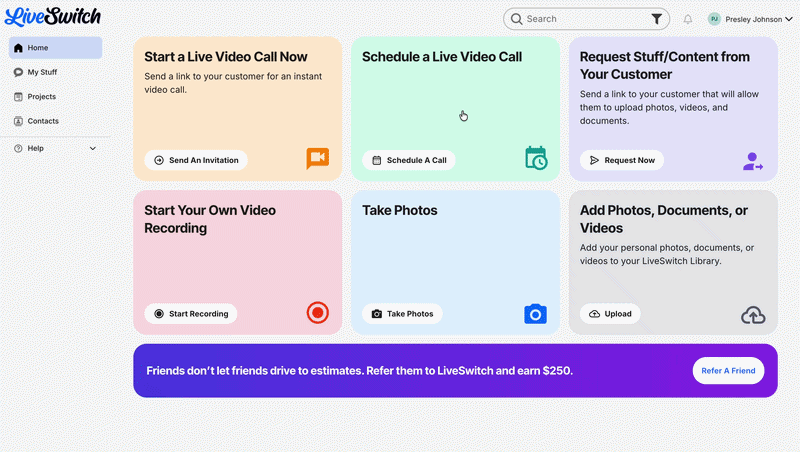Go to Home in sidebar
Viewport: 800px width, 452px height.
pyautogui.click(x=55, y=48)
